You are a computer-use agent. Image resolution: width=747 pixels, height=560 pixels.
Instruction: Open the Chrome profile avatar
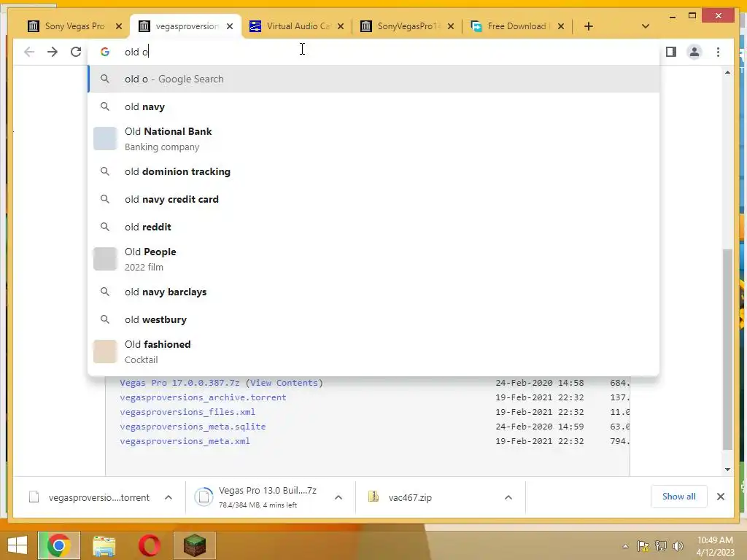click(694, 52)
